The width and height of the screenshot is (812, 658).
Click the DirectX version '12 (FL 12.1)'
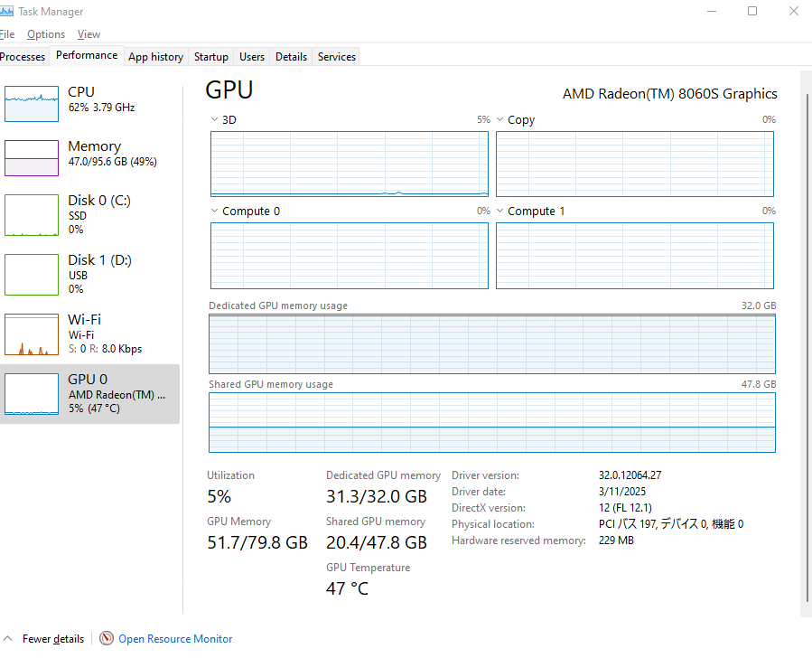(x=626, y=508)
